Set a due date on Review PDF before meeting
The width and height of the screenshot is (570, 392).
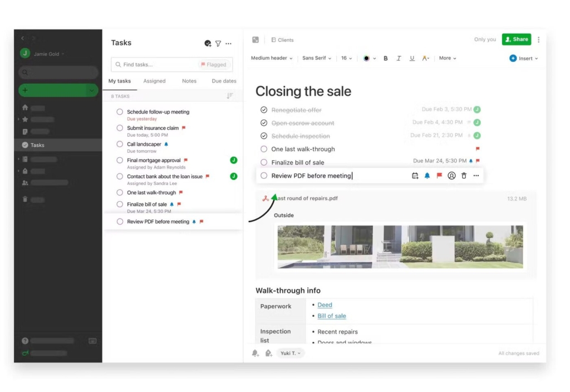(415, 175)
